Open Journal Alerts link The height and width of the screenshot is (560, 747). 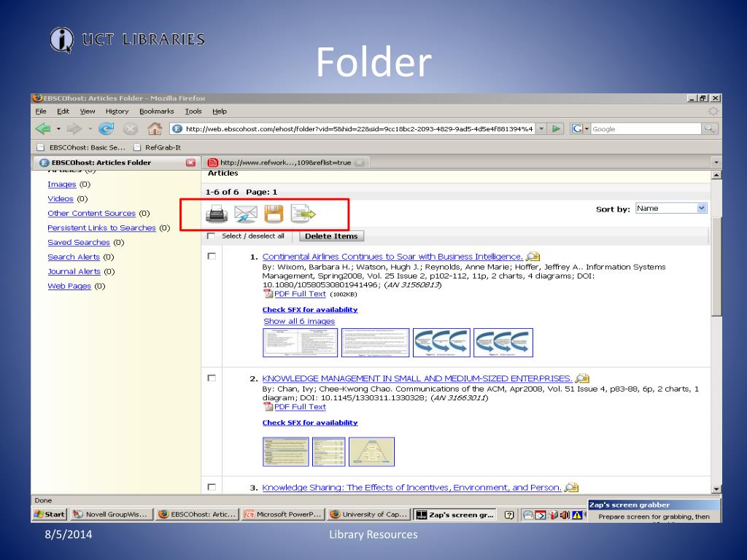coord(74,271)
